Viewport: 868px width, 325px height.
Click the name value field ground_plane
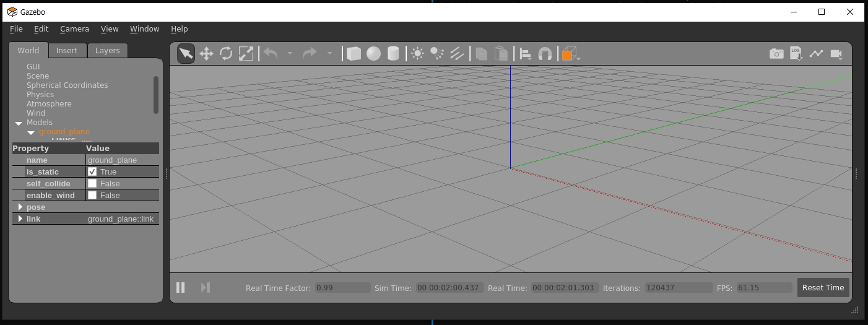tap(123, 160)
